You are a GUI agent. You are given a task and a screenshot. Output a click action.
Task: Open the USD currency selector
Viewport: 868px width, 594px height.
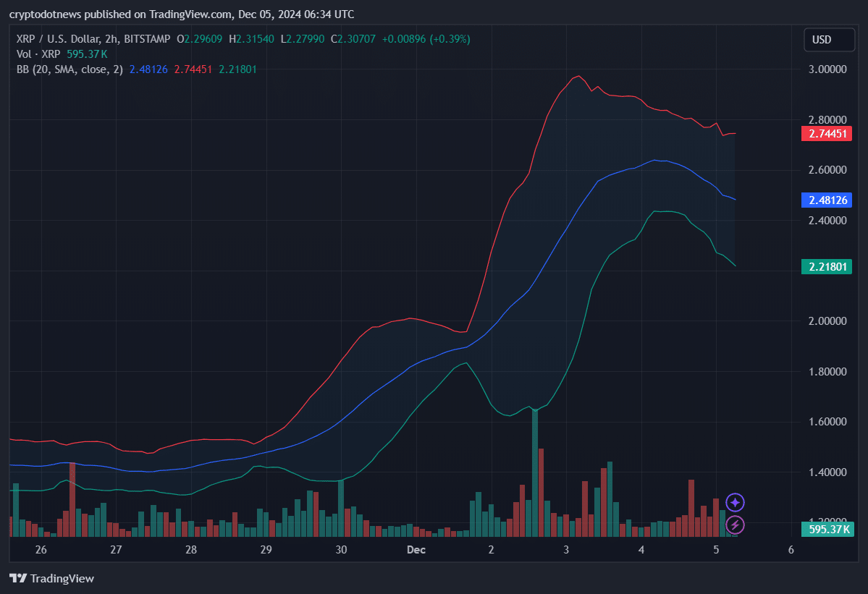tap(829, 39)
